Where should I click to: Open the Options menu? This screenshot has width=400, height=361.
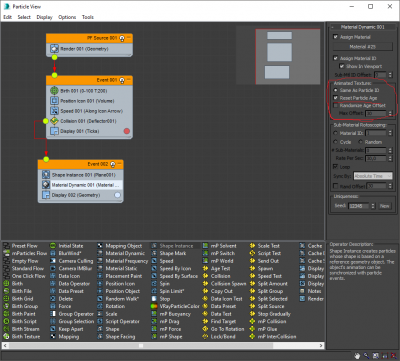click(67, 17)
